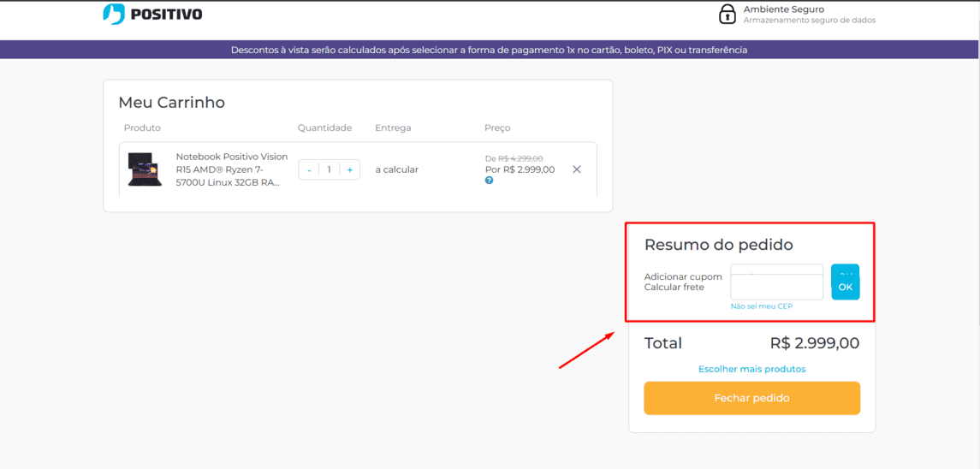The image size is (980, 469).
Task: Click the Quantidade column header
Action: pos(324,128)
